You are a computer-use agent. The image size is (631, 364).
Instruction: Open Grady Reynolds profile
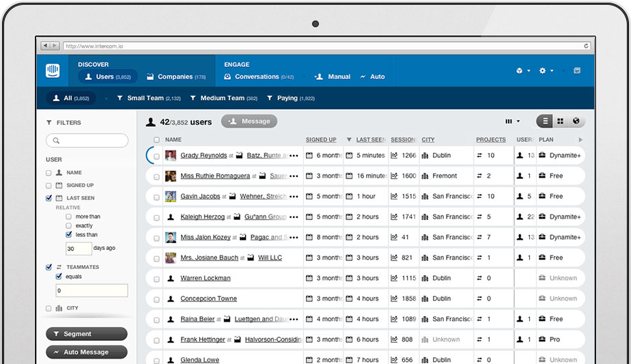pyautogui.click(x=204, y=156)
